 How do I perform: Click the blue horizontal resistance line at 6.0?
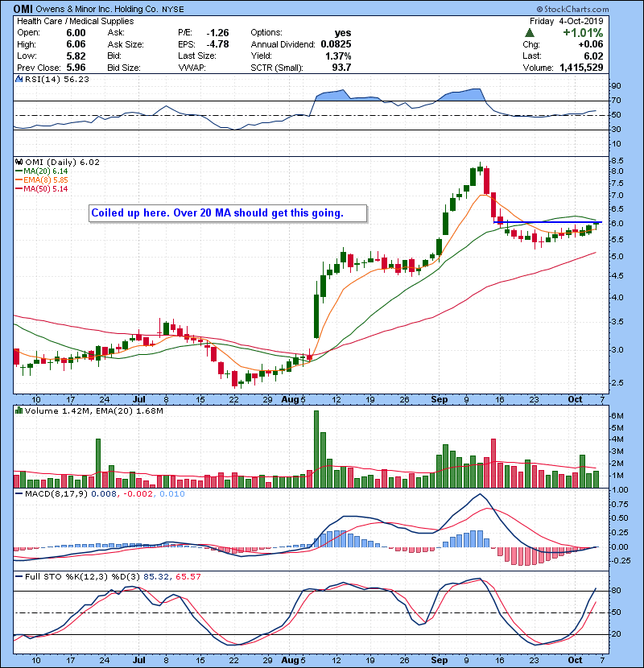pyautogui.click(x=547, y=222)
